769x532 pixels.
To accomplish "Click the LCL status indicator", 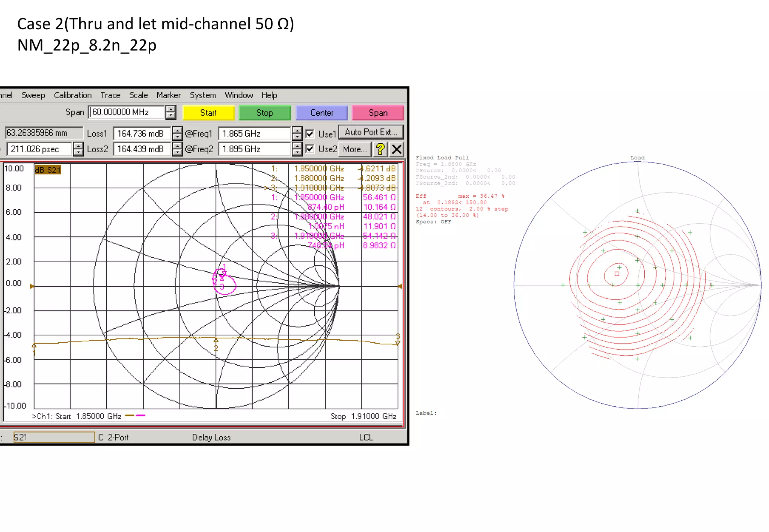I will pyautogui.click(x=366, y=437).
